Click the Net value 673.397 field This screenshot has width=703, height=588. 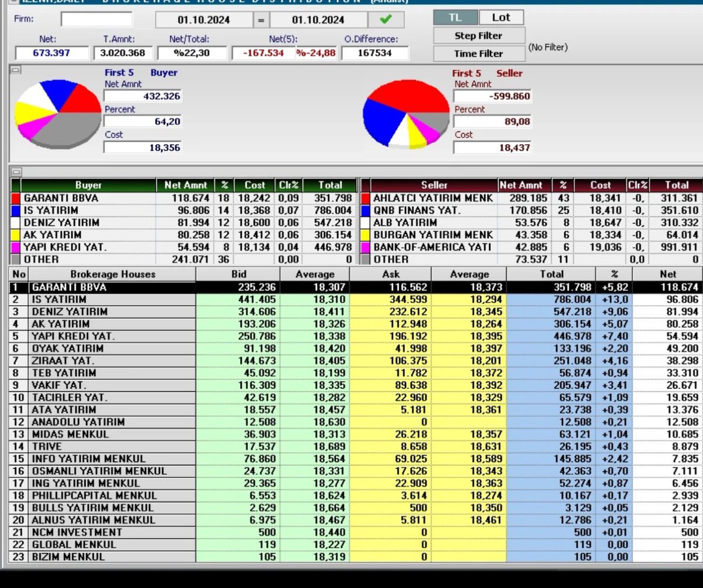[x=52, y=53]
